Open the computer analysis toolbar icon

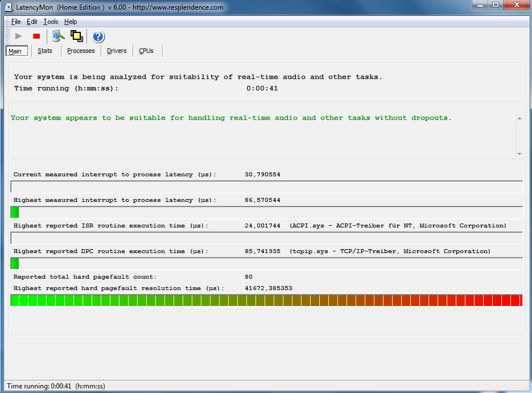[58, 36]
